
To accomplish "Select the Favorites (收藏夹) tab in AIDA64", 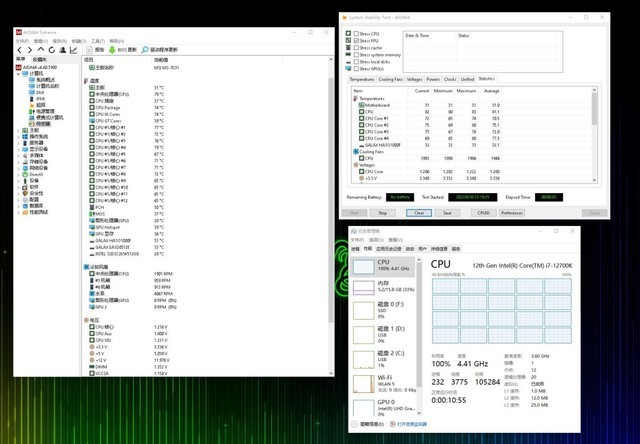I will click(x=40, y=60).
